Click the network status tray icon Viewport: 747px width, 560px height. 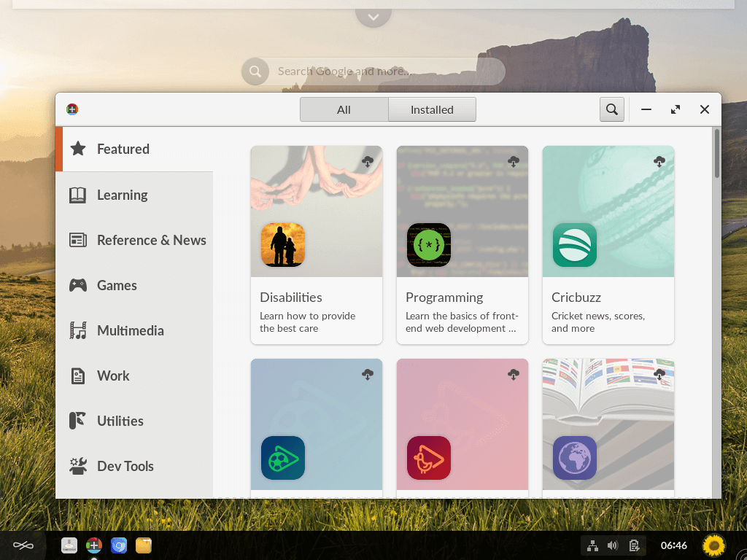pyautogui.click(x=591, y=545)
